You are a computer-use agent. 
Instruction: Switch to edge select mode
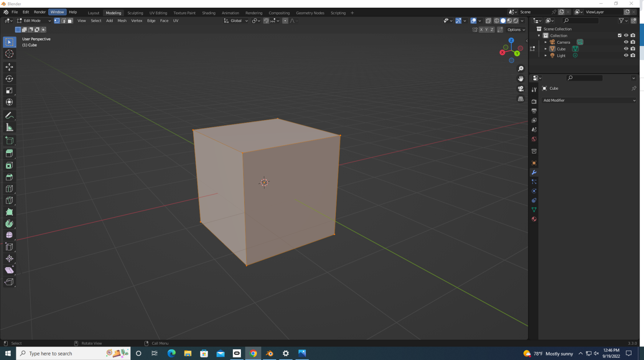(x=64, y=21)
